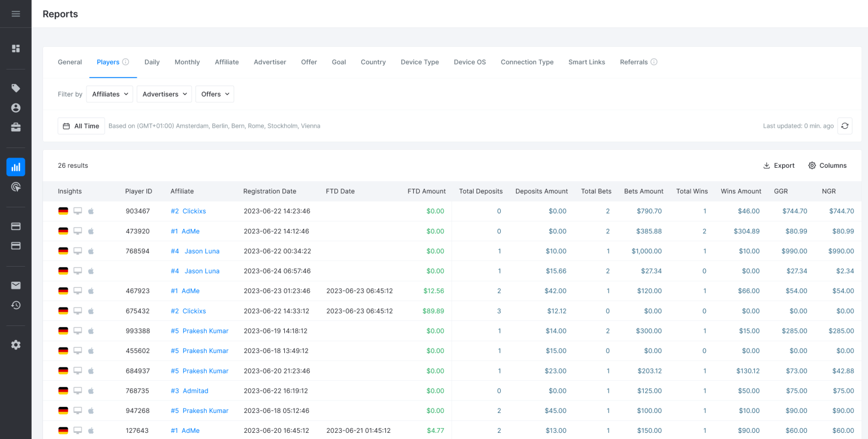Open the dashboard grid icon in sidebar

[x=16, y=49]
